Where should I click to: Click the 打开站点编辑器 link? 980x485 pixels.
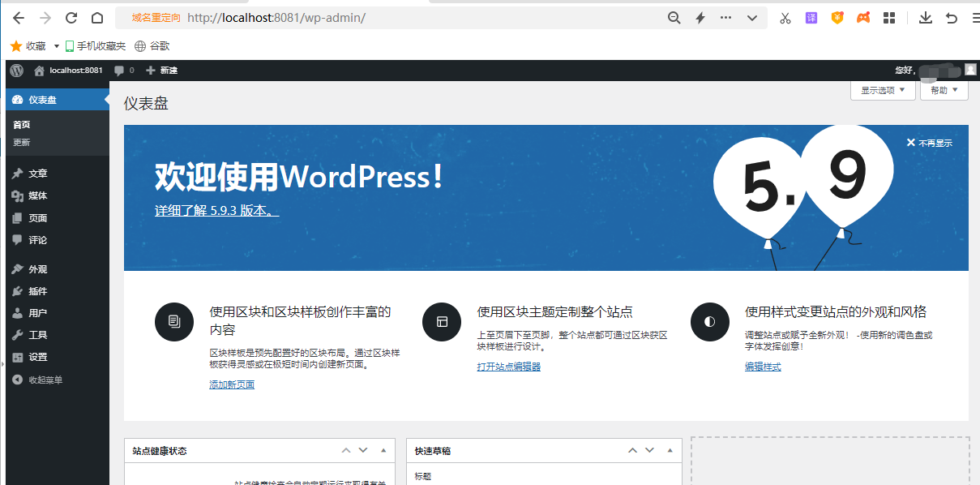tap(507, 366)
